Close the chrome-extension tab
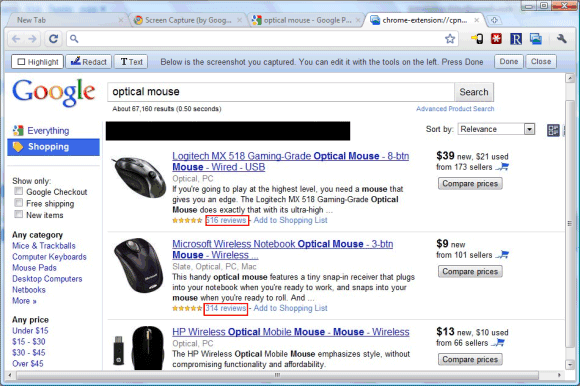The image size is (580, 386). (x=477, y=20)
